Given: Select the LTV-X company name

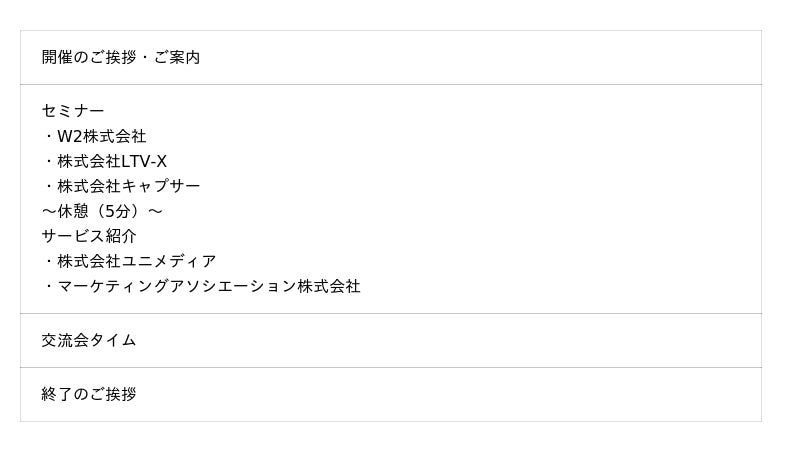Looking at the screenshot, I should click(x=144, y=161).
